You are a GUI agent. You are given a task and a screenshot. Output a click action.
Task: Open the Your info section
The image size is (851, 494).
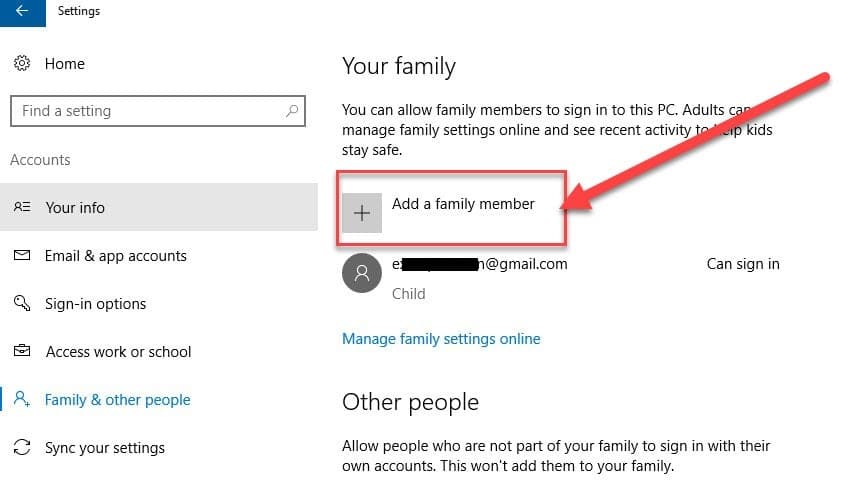coord(75,208)
